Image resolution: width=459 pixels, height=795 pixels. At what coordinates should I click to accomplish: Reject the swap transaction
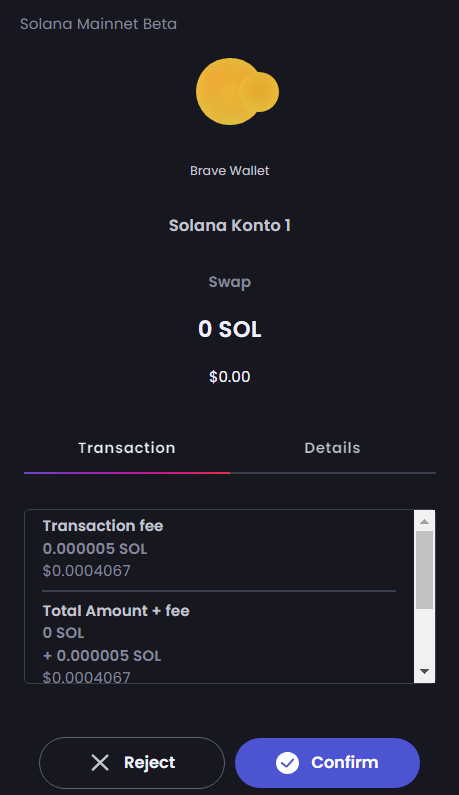(132, 763)
